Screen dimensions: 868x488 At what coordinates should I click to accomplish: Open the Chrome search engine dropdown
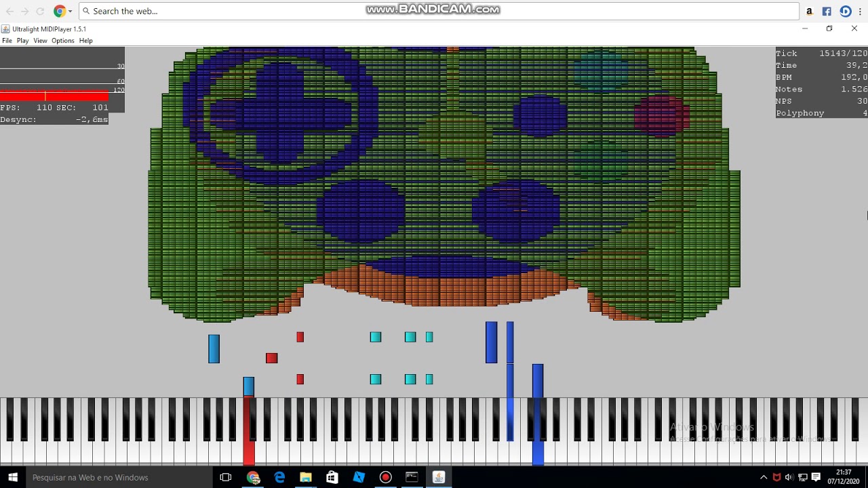pyautogui.click(x=62, y=11)
